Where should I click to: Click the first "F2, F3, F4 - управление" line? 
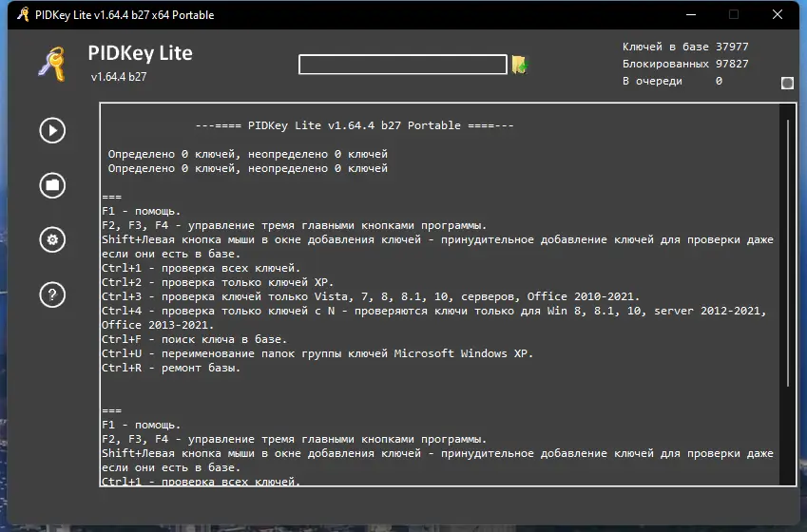[x=294, y=225]
